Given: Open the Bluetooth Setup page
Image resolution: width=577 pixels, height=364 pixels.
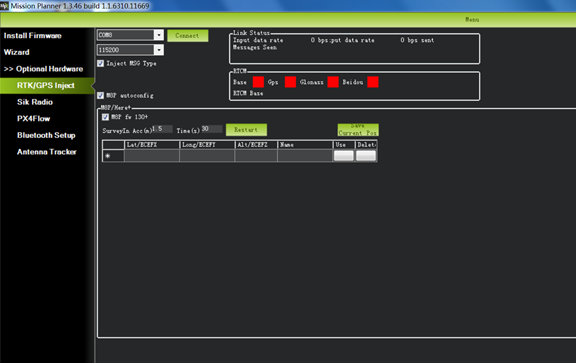Looking at the screenshot, I should (x=46, y=135).
